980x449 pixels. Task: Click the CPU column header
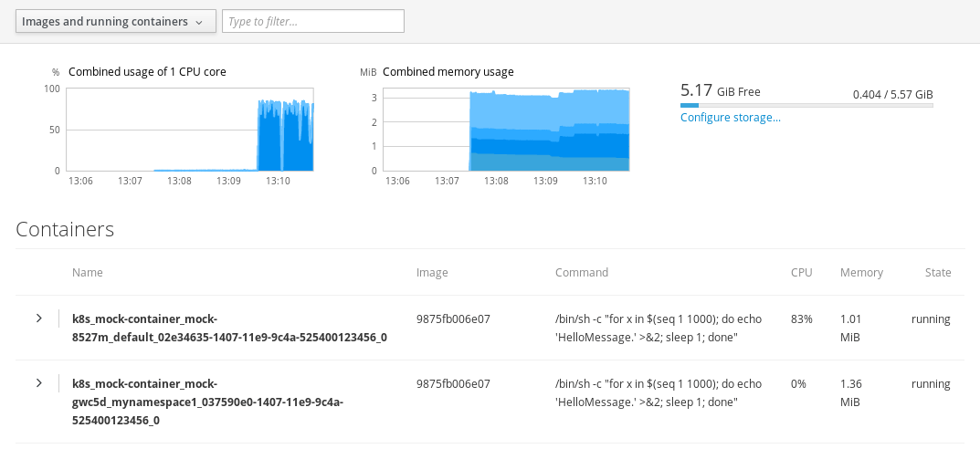[x=801, y=272]
